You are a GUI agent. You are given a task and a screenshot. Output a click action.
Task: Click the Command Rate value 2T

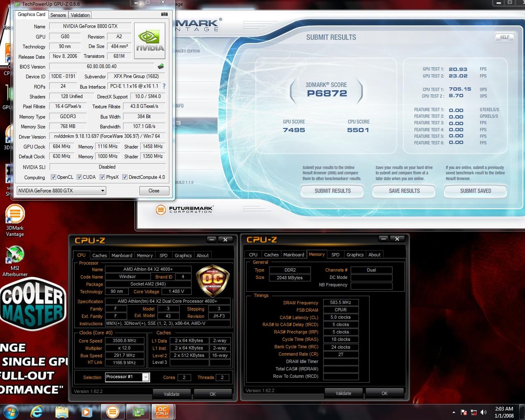pos(341,354)
